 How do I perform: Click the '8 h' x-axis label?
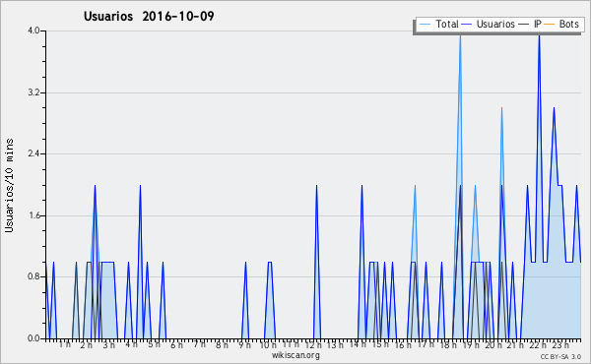222,344
